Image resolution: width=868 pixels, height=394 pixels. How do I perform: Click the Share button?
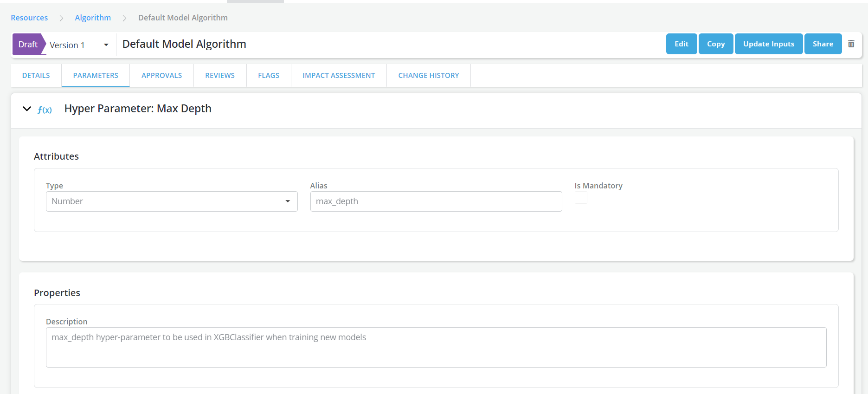pyautogui.click(x=823, y=44)
